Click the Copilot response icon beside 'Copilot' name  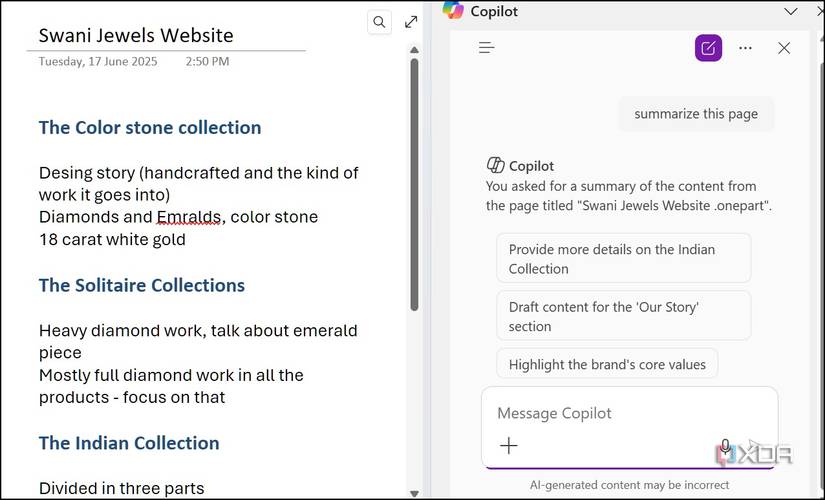pos(495,165)
